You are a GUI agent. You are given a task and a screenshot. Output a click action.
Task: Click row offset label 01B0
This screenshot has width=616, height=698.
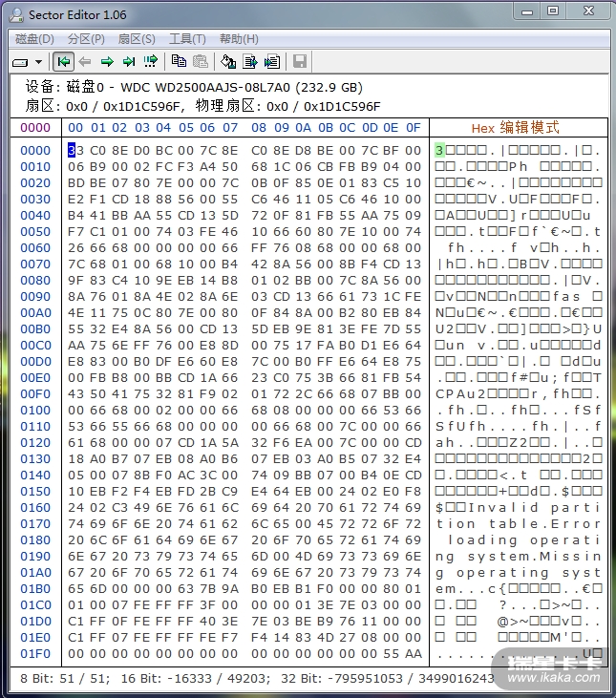(x=35, y=589)
